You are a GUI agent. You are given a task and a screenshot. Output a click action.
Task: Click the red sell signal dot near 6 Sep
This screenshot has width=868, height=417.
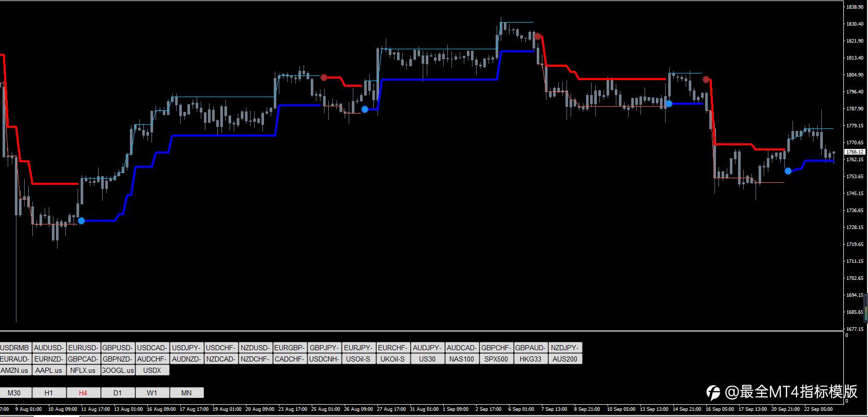538,36
